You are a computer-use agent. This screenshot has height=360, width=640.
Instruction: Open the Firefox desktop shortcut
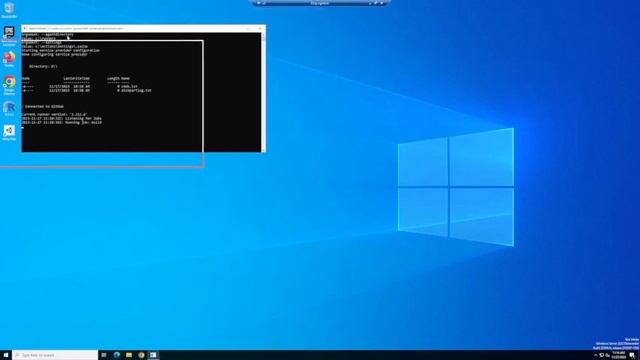[x=9, y=59]
